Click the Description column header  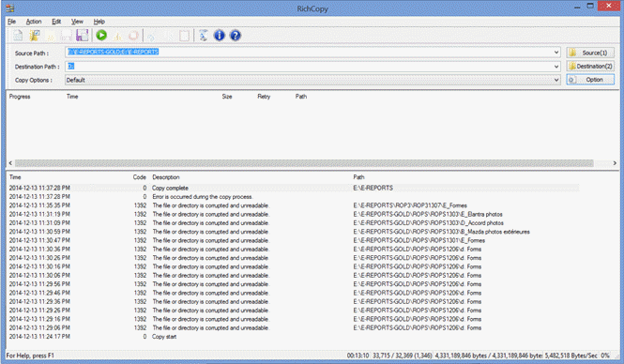[x=166, y=177]
